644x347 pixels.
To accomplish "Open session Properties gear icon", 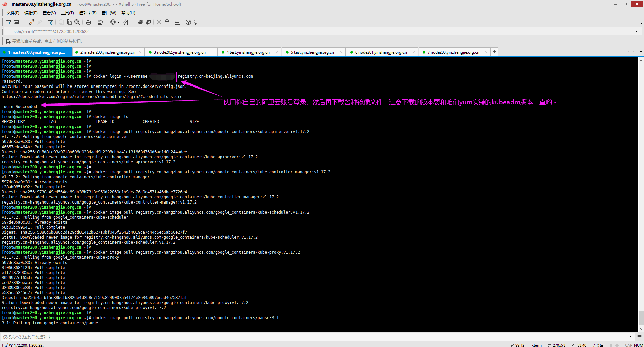I will click(x=50, y=22).
